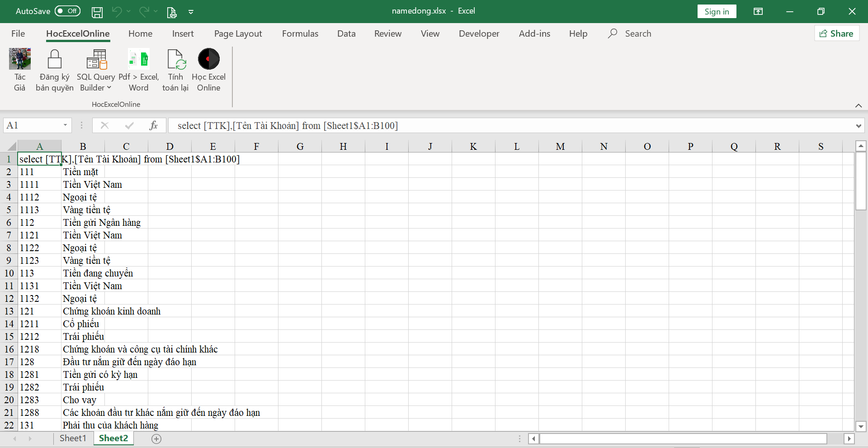Click the Save icon on Quick Access Toolbar

pyautogui.click(x=97, y=11)
